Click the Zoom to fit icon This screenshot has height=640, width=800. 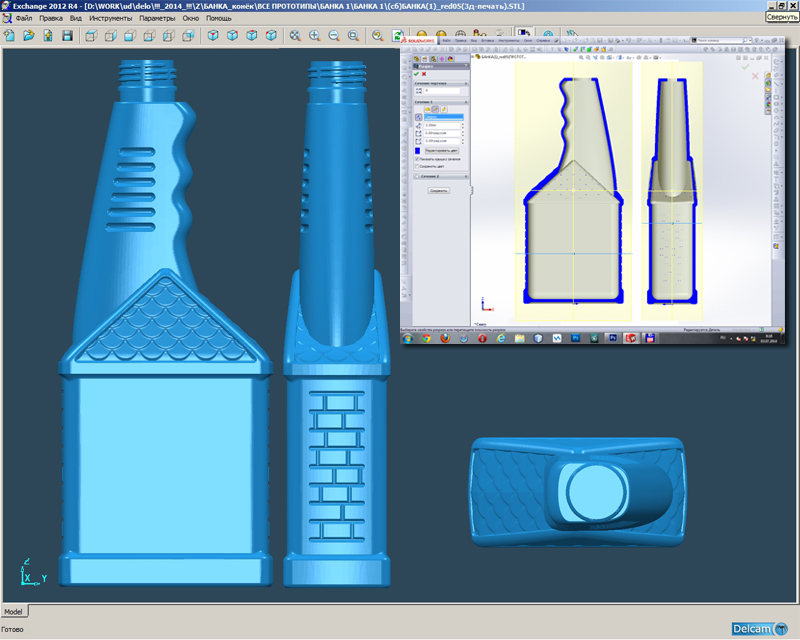pyautogui.click(x=295, y=35)
